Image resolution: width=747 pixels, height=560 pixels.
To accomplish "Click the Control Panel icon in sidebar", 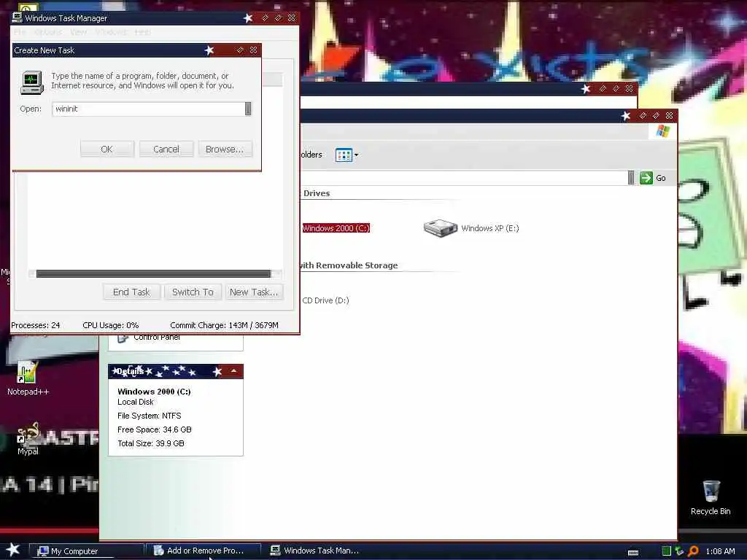I will click(123, 338).
